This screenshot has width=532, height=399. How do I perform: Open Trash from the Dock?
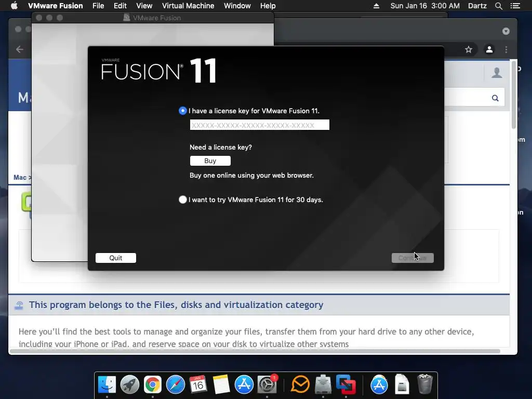(x=424, y=384)
